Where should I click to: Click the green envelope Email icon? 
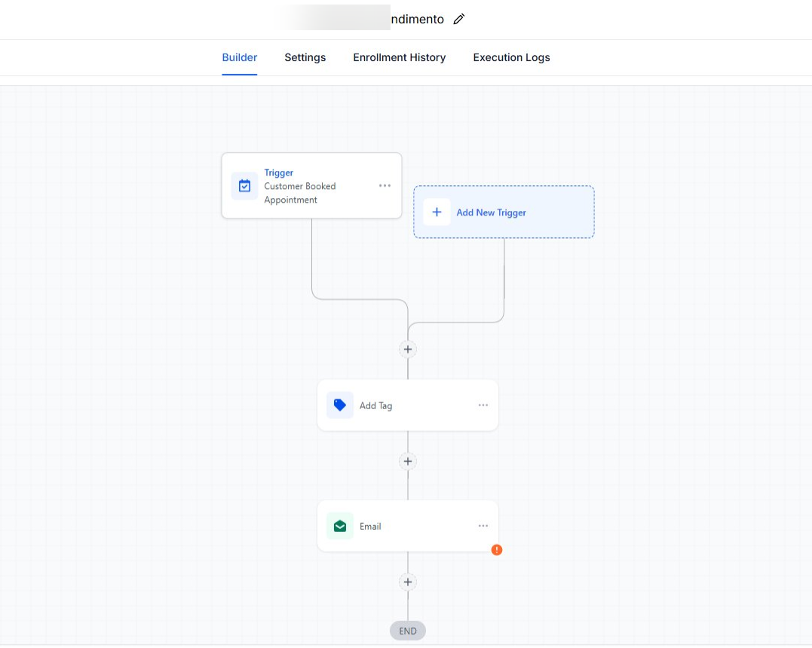click(340, 526)
